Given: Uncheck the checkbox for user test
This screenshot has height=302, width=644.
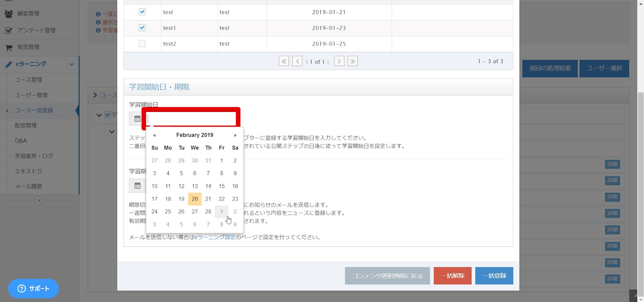Looking at the screenshot, I should pyautogui.click(x=142, y=12).
